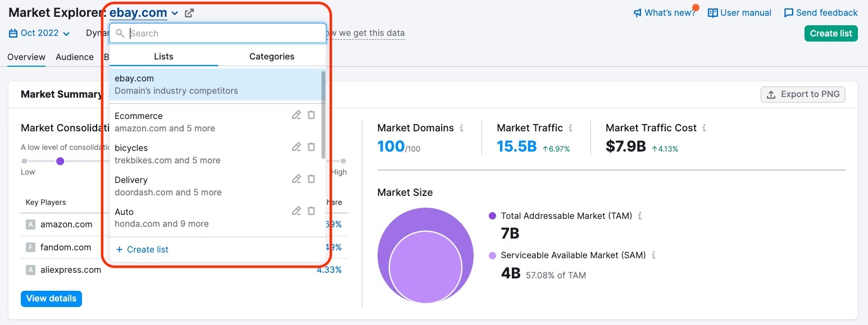Show Serviceable Available Market info icon
Viewport: 868px width, 325px height.
(x=654, y=255)
